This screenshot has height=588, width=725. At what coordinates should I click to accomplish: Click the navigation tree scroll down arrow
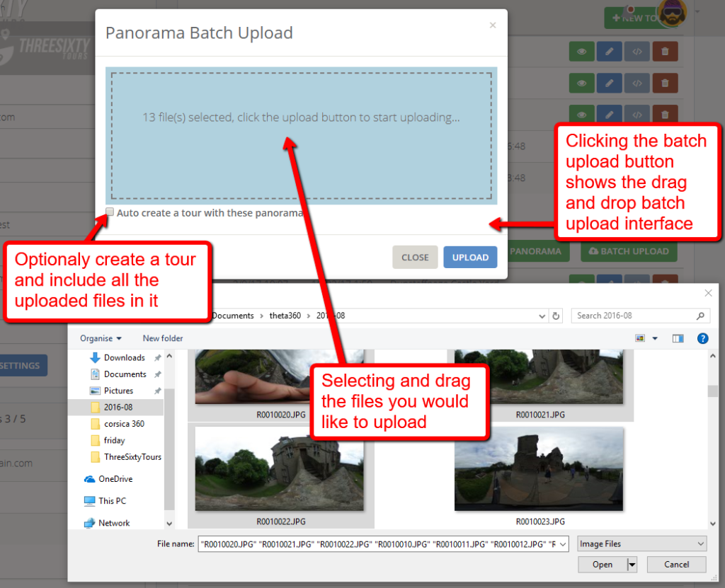169,524
